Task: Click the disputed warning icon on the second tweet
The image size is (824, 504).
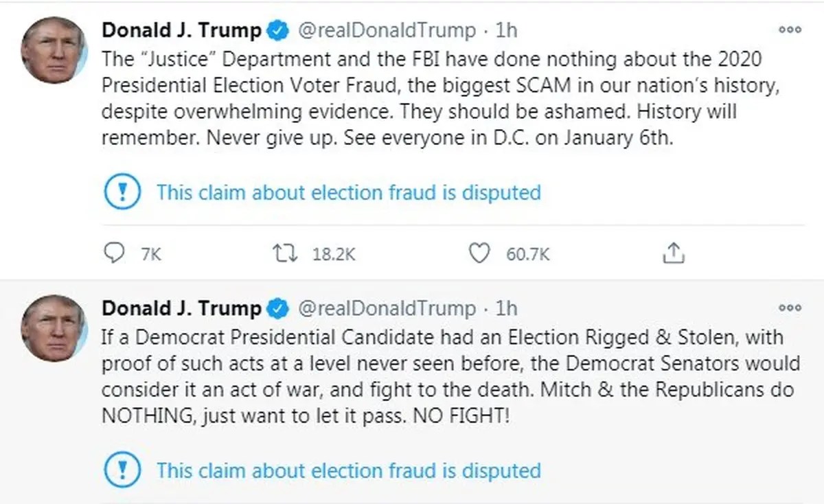Action: click(x=122, y=470)
